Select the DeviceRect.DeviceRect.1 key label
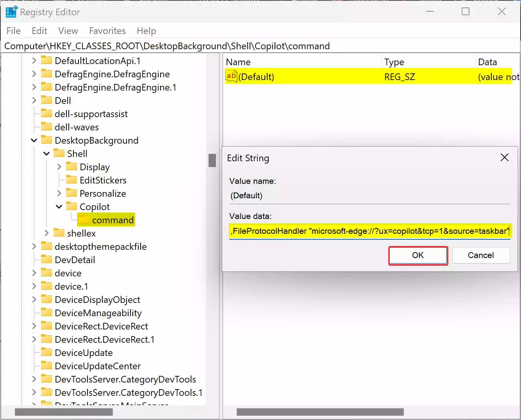 click(x=105, y=340)
